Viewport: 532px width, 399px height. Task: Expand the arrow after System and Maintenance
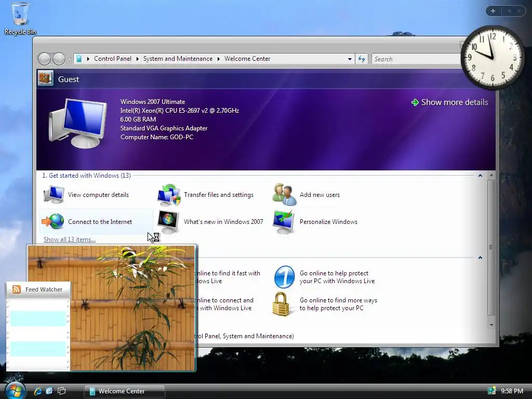pyautogui.click(x=219, y=59)
